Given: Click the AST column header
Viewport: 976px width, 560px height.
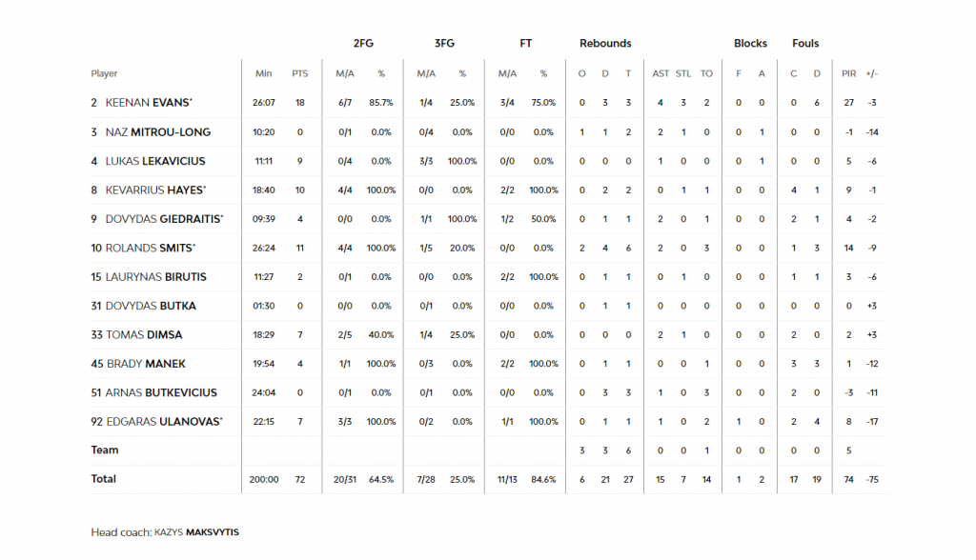Looking at the screenshot, I should point(661,73).
